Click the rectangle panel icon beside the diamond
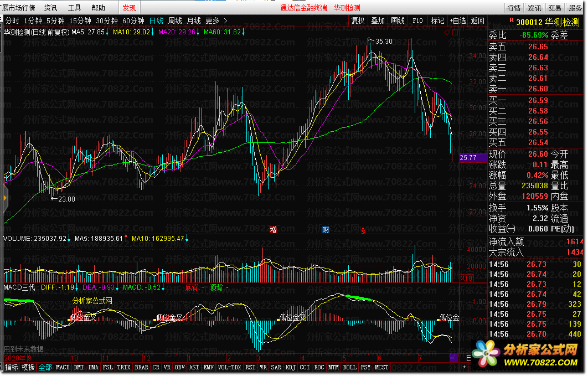 (x=455, y=33)
